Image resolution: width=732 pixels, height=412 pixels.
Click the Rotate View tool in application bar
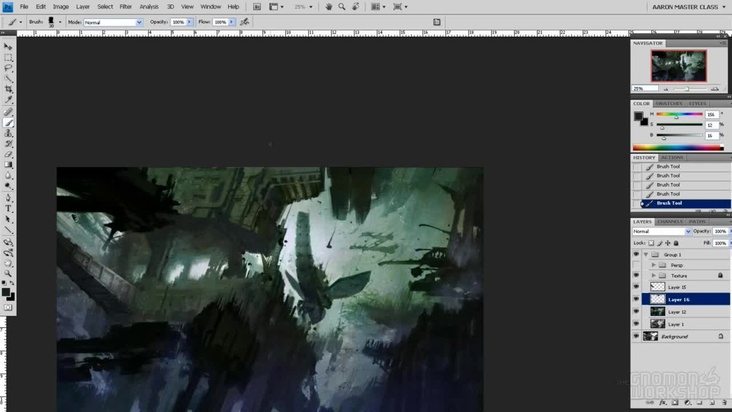(356, 7)
